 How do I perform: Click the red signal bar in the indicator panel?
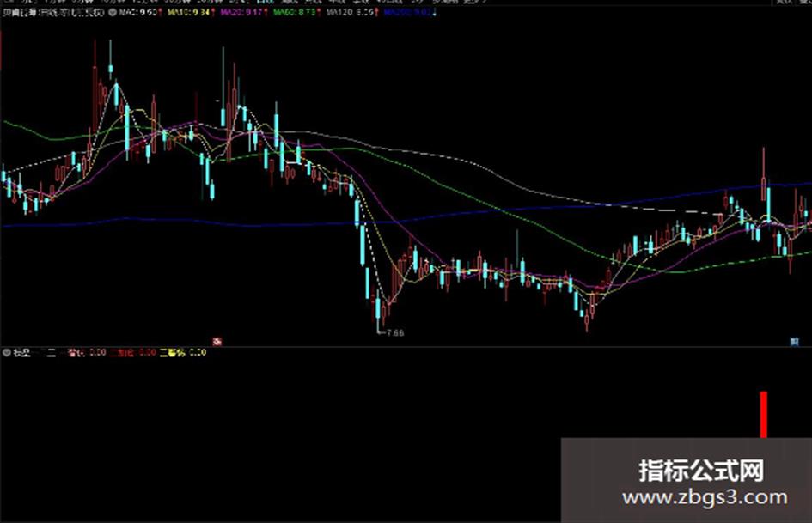click(763, 414)
